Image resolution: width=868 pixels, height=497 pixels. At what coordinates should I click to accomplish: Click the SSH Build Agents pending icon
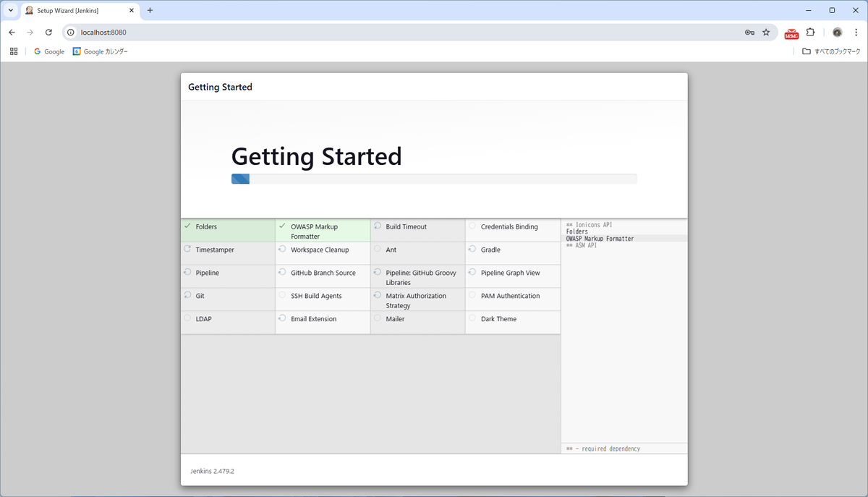(282, 295)
